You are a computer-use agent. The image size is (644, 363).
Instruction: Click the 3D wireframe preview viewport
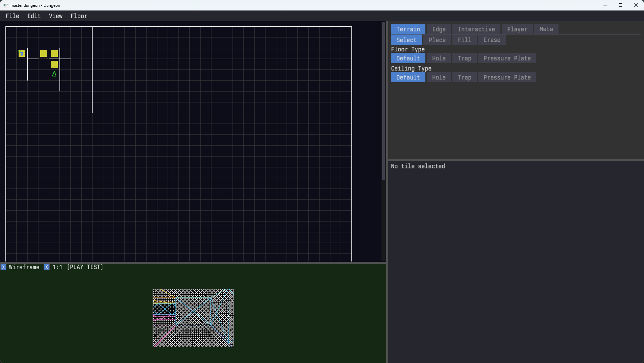coord(193,318)
